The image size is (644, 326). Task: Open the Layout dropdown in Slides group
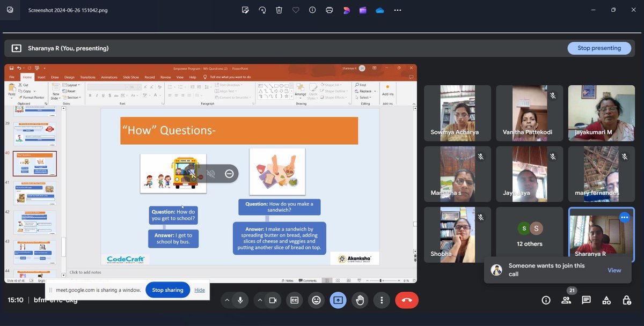(x=71, y=85)
